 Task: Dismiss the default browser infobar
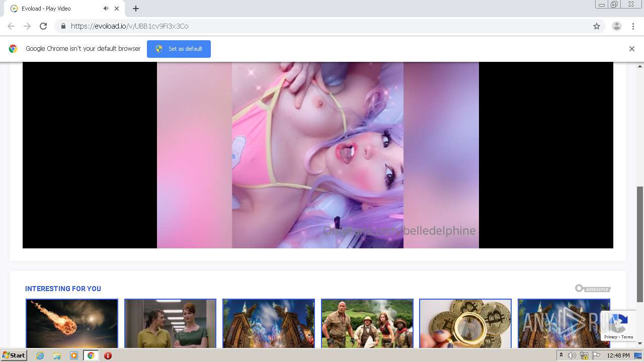click(632, 49)
